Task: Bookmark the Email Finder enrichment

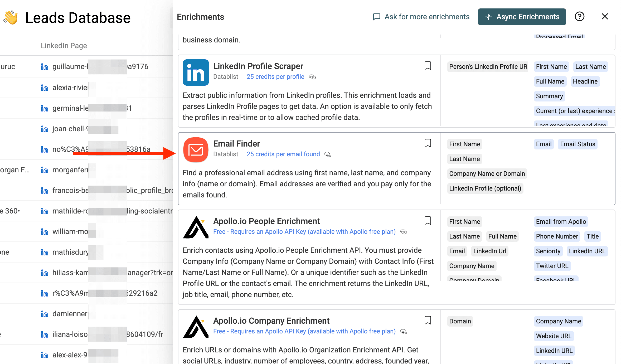Action: coord(428,143)
